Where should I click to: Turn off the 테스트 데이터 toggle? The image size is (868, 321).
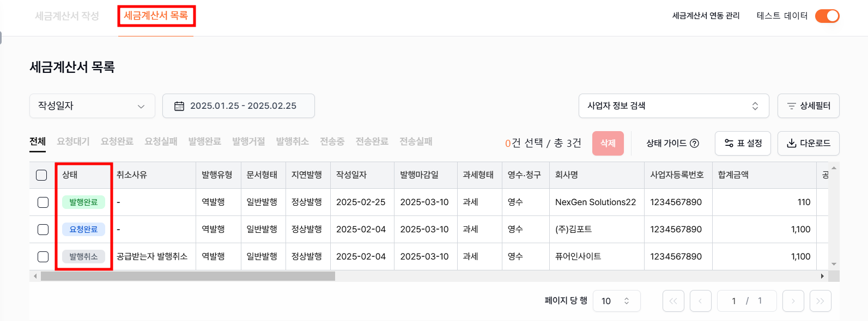827,16
